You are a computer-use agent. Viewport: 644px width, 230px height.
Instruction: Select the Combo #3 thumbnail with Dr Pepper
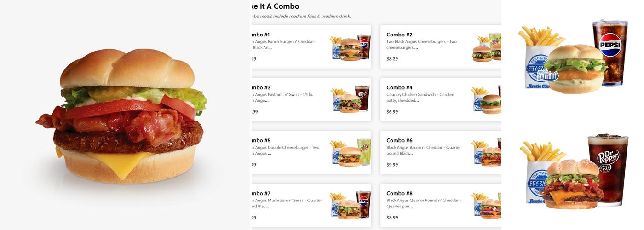point(351,99)
